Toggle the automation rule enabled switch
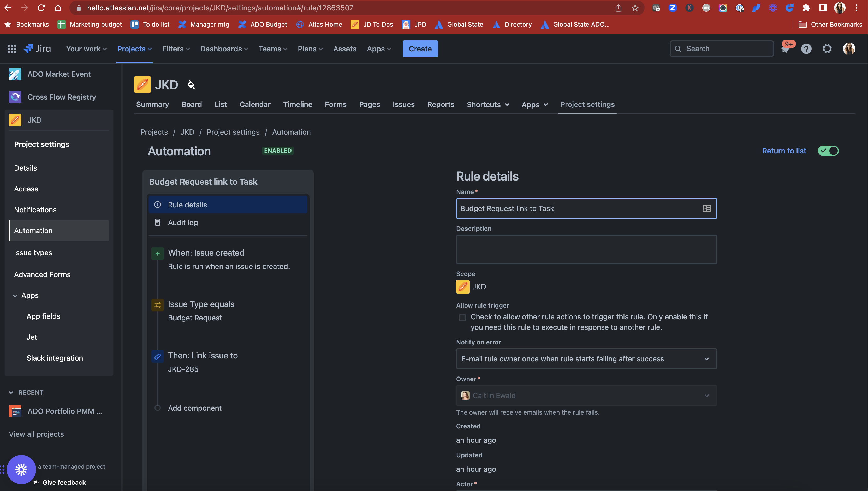Viewport: 868px width, 491px height. click(x=828, y=151)
